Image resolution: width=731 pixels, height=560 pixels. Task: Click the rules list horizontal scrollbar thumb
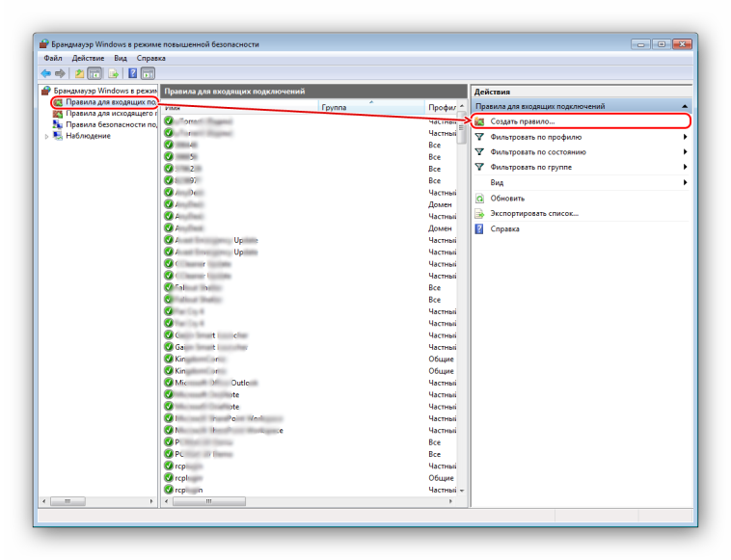[x=209, y=501]
